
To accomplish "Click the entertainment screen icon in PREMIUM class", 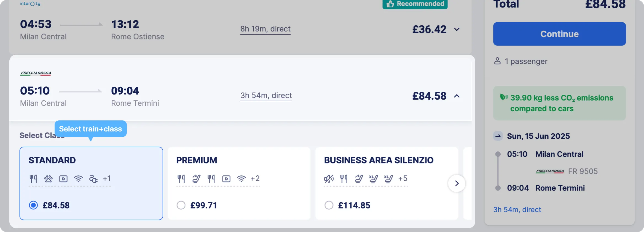I will pos(226,179).
